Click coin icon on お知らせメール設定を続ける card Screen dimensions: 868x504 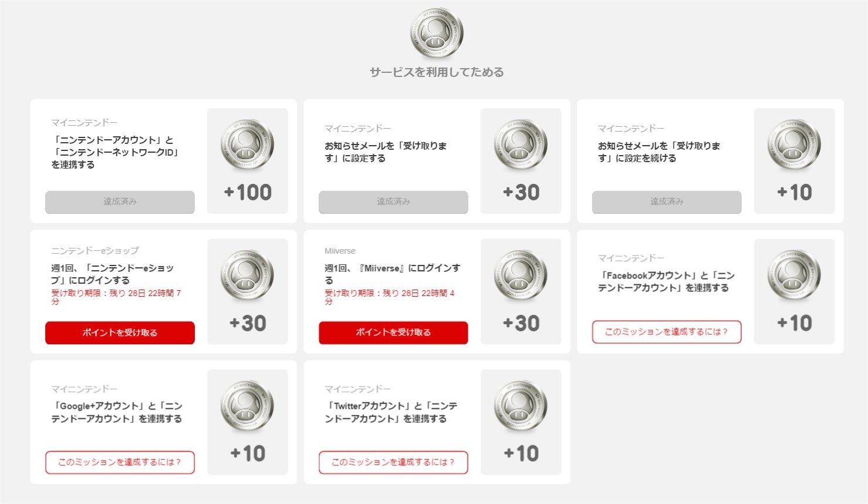(x=794, y=145)
